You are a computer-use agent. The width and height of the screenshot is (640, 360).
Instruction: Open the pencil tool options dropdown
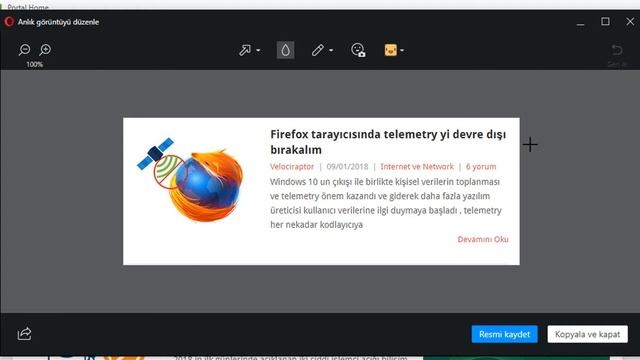pyautogui.click(x=331, y=50)
